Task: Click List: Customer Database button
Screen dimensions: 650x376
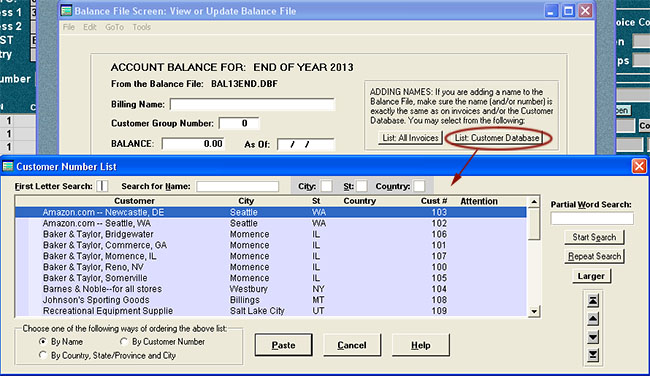Action: click(497, 138)
